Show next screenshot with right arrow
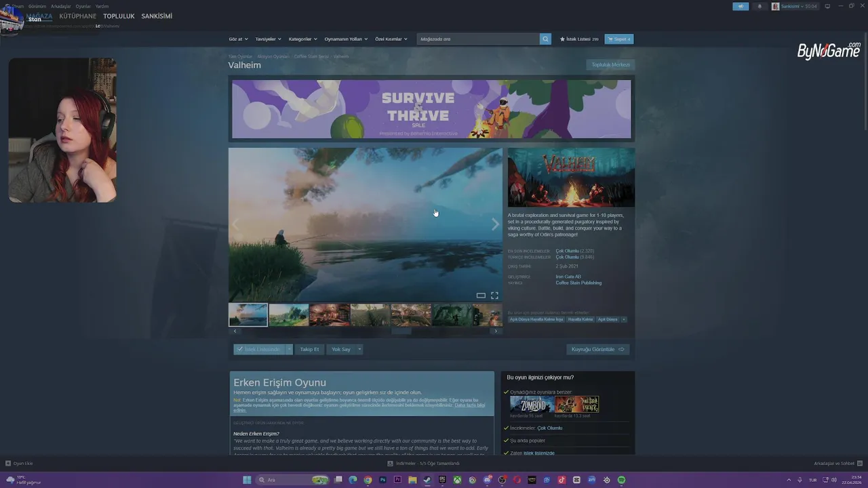 click(495, 225)
